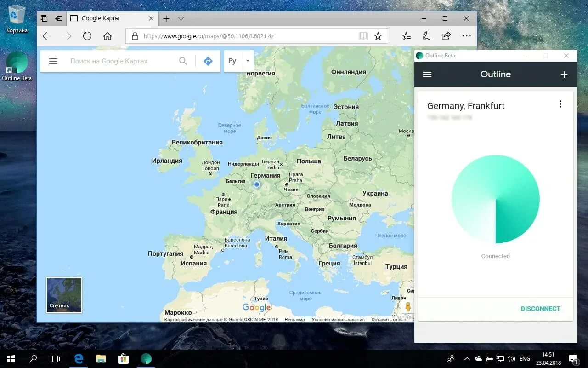Add the page to favorites with the star icon

point(378,36)
